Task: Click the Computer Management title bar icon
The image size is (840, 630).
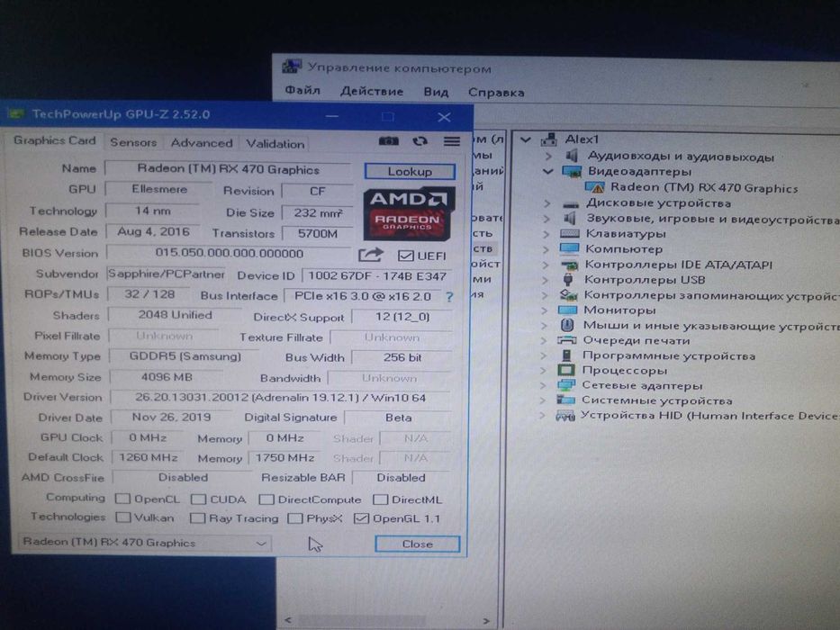Action: [292, 67]
